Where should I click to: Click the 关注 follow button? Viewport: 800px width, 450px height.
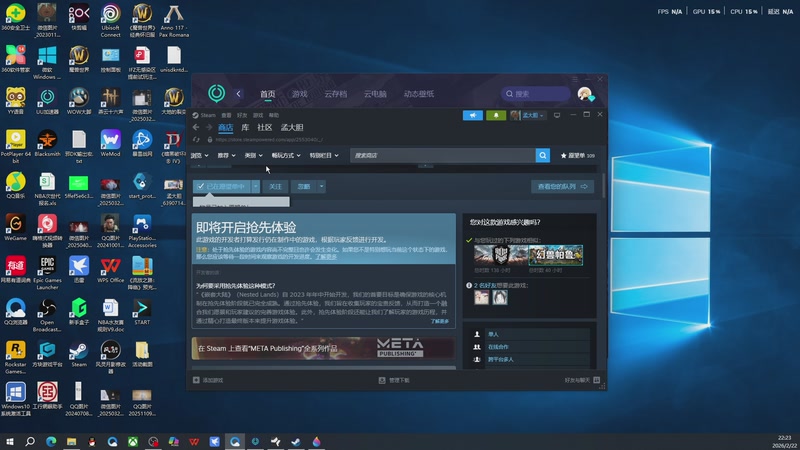tap(276, 186)
